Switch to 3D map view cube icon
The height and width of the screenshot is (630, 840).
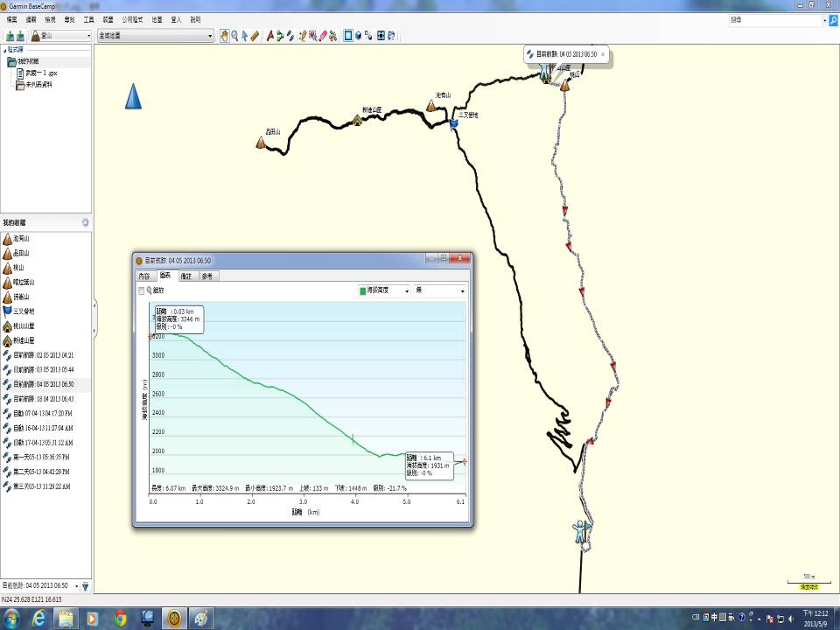pyautogui.click(x=359, y=36)
